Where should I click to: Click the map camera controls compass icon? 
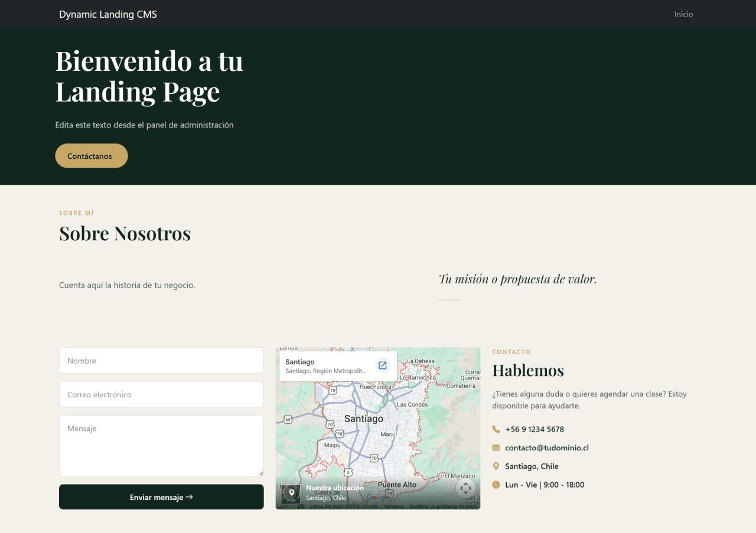(465, 488)
